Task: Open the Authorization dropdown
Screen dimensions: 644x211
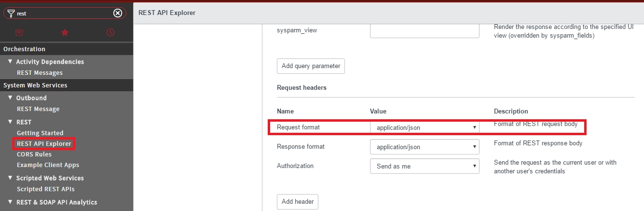Action: (x=424, y=166)
